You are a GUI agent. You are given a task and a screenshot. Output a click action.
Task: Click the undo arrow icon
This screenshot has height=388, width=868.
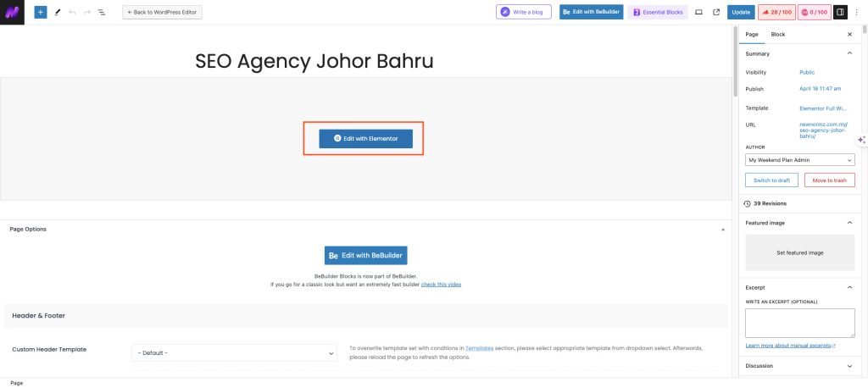pyautogui.click(x=72, y=13)
